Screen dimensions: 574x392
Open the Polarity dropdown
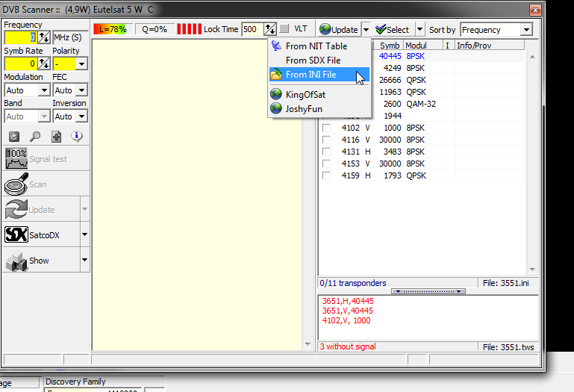click(81, 63)
